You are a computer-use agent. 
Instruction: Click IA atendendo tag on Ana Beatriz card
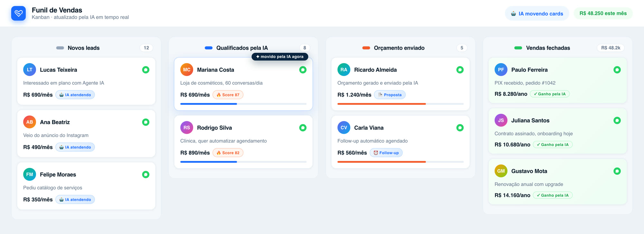click(75, 147)
